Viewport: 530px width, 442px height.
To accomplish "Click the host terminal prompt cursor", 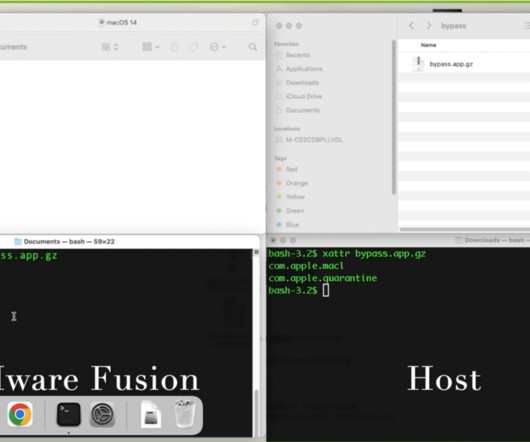I will pos(326,290).
